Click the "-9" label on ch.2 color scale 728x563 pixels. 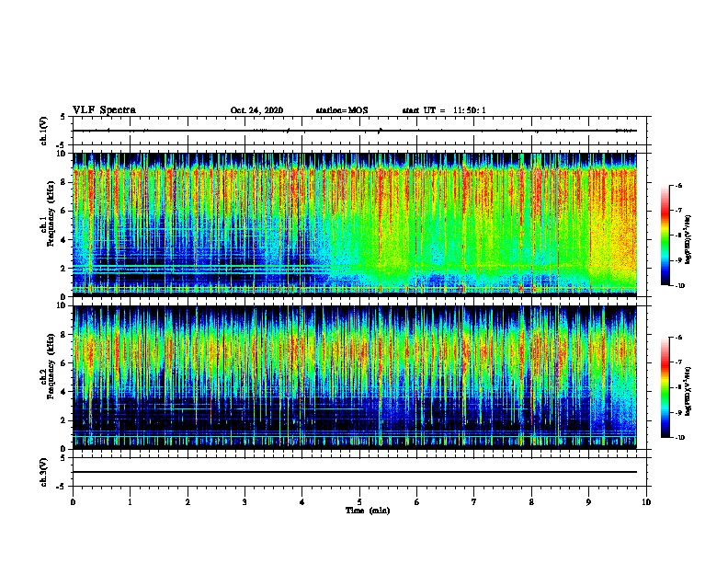678,412
